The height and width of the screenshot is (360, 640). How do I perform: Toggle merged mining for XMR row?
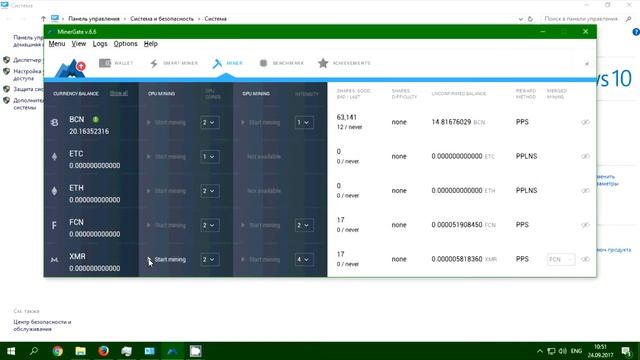click(585, 260)
